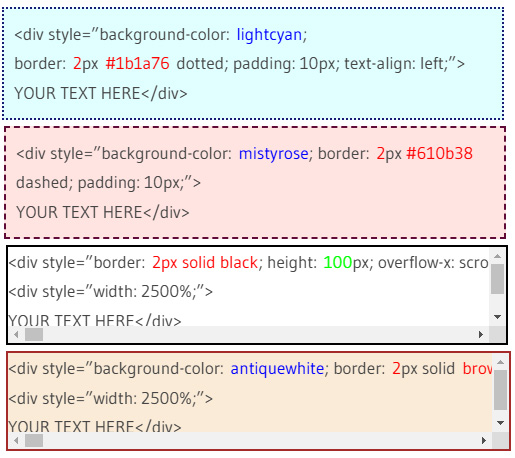Click up arrow of black-bordered box scrollbar
Viewport: 515px width, 458px height.
(x=497, y=256)
